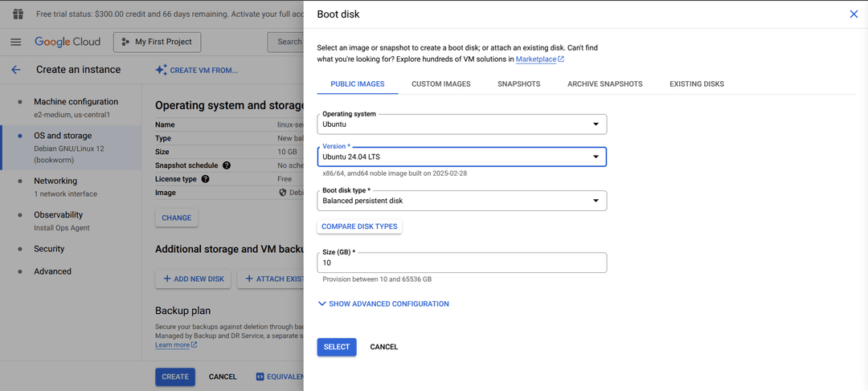The width and height of the screenshot is (868, 391).
Task: Select Observability in the sidebar
Action: [x=72, y=221]
